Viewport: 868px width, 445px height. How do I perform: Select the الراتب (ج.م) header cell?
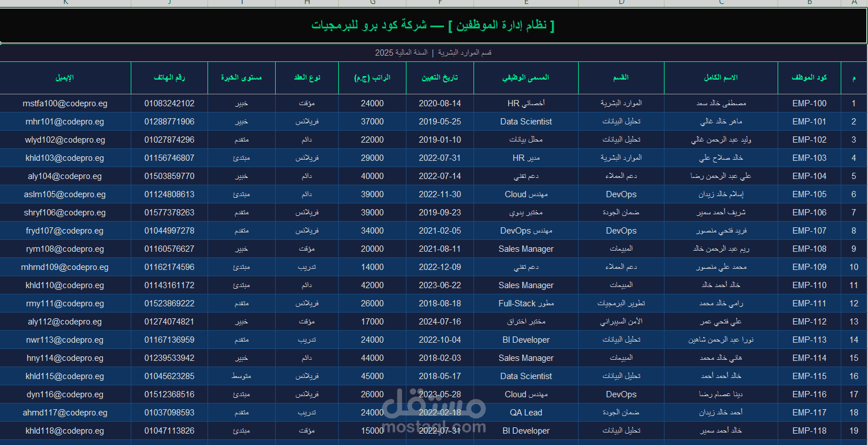point(372,77)
